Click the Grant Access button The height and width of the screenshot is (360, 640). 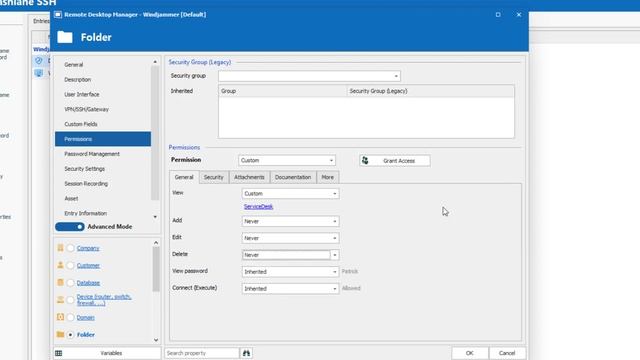395,160
